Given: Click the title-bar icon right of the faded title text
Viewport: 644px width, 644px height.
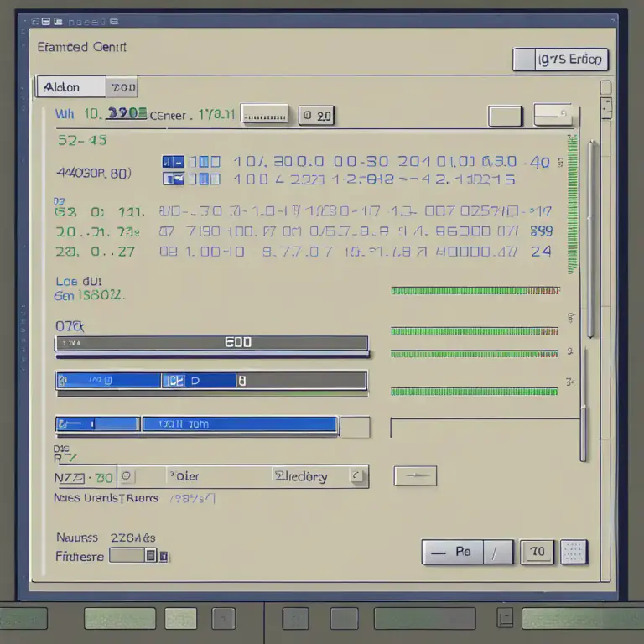Looking at the screenshot, I should point(114,21).
